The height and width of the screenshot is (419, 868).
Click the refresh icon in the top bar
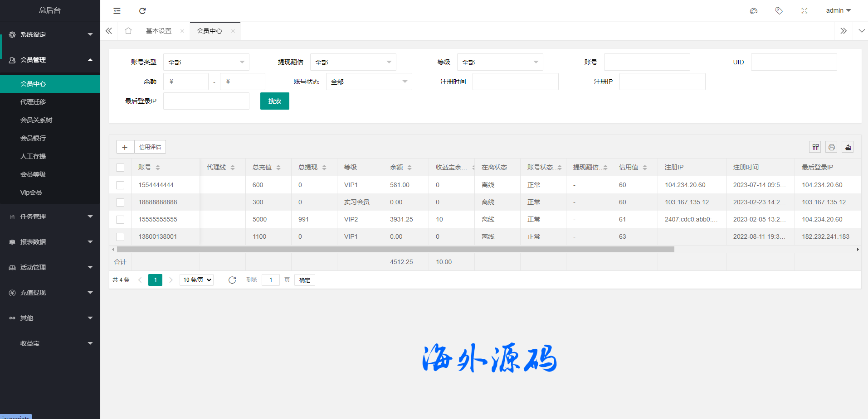point(142,11)
